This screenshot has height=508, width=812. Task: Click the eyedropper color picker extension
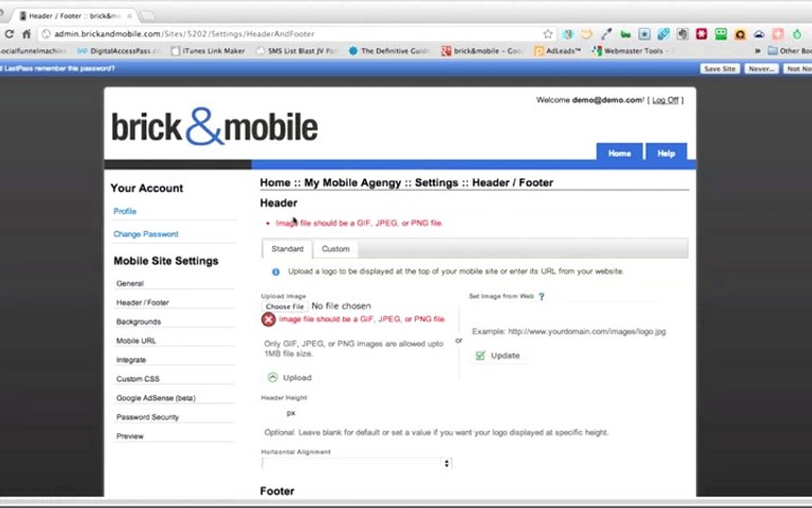tap(606, 34)
